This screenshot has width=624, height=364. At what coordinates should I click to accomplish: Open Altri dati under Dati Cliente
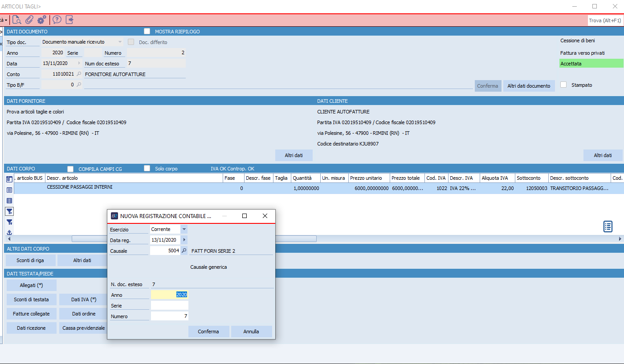603,155
